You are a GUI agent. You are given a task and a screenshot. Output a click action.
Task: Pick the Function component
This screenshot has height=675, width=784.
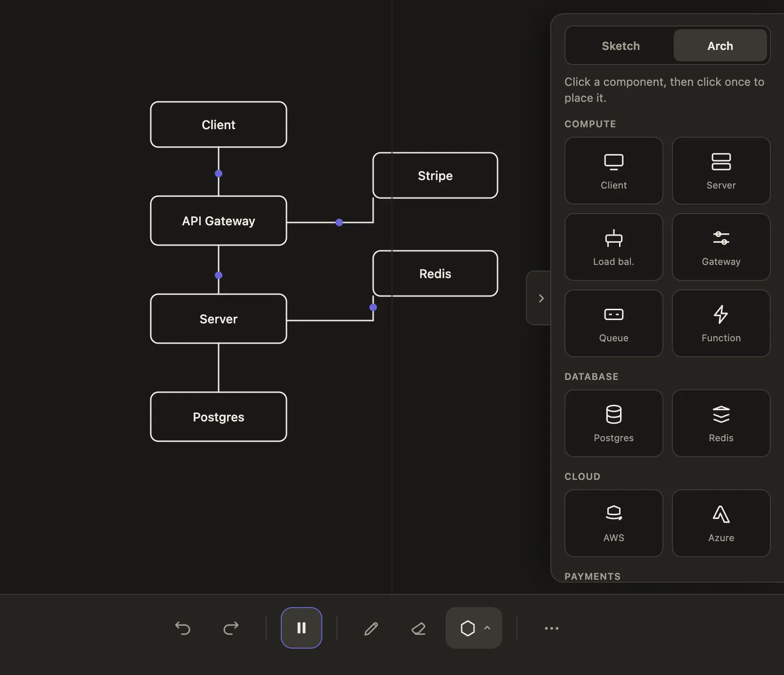[x=721, y=324]
